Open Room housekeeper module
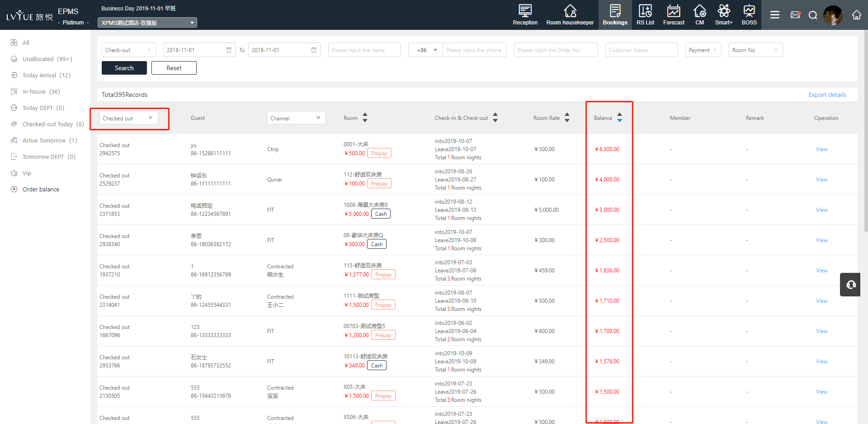 (570, 15)
